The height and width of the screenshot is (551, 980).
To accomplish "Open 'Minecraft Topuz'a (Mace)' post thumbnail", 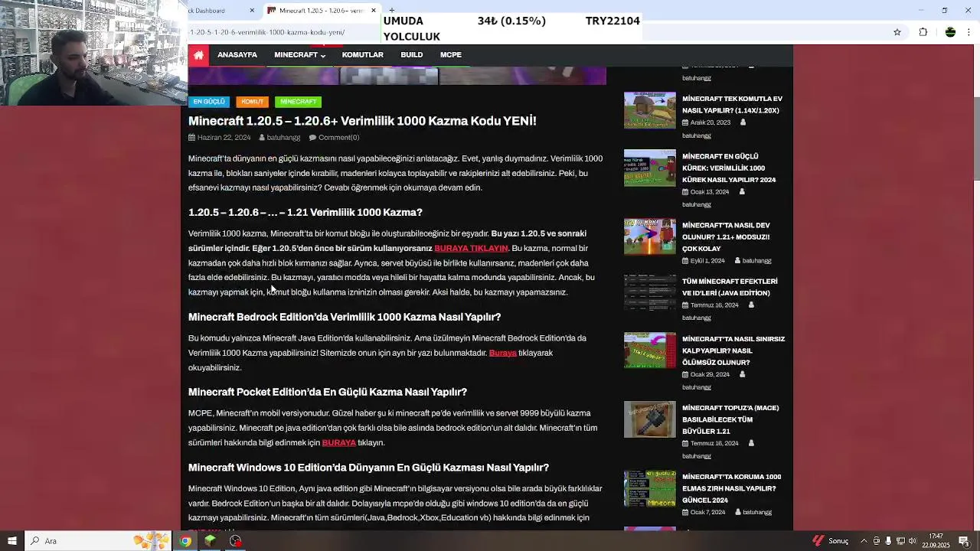I will (650, 419).
